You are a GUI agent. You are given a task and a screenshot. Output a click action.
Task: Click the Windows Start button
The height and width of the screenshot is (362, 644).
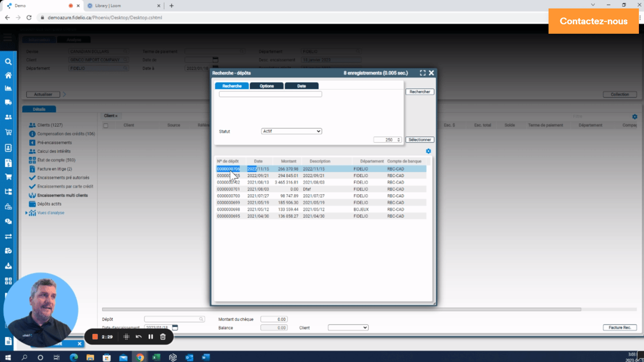tap(8, 357)
